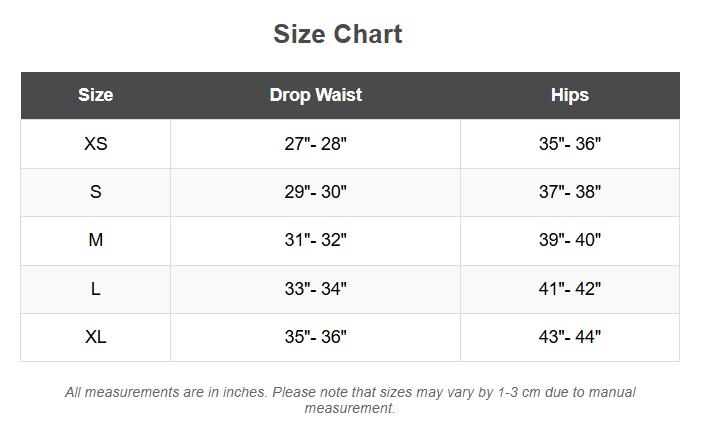Select the 35"- 36" hips value
This screenshot has width=701, height=444.
pos(570,144)
